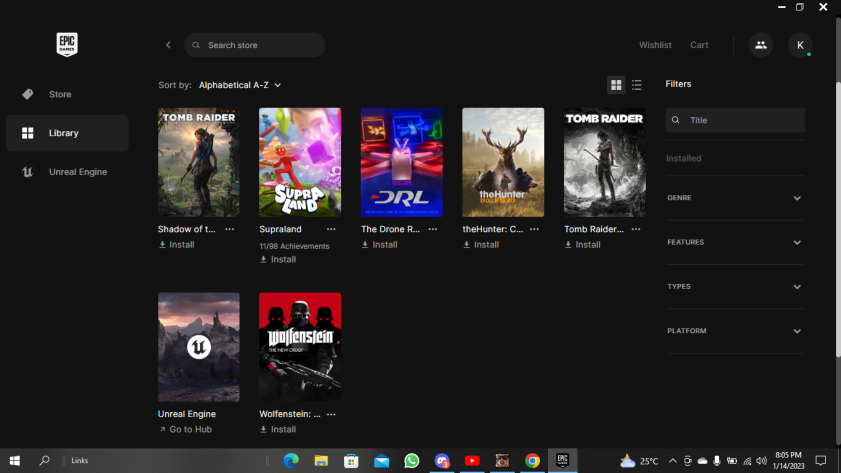Show hidden system tray icons
Viewport: 841px width, 473px height.
(673, 461)
